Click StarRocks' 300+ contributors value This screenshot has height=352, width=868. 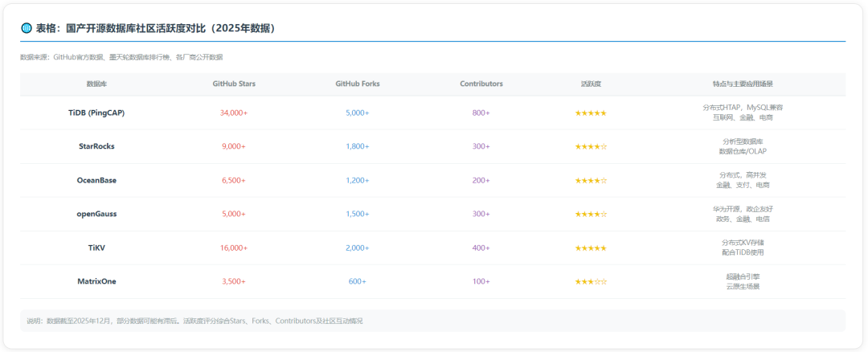[481, 146]
